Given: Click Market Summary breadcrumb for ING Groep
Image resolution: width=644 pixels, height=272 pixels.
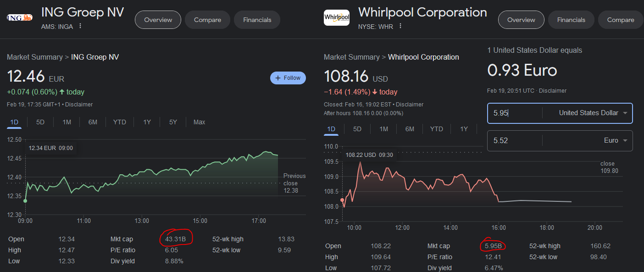Looking at the screenshot, I should [35, 57].
